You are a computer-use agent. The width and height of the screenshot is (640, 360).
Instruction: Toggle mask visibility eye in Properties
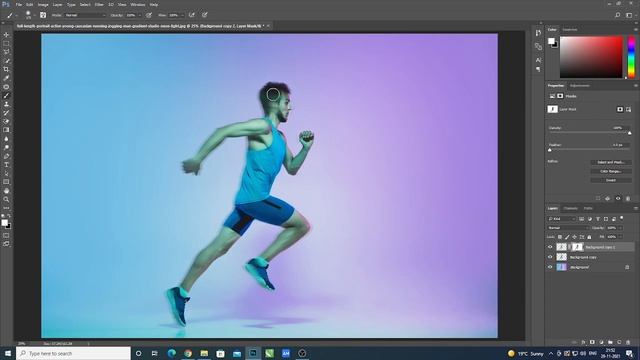pos(618,198)
